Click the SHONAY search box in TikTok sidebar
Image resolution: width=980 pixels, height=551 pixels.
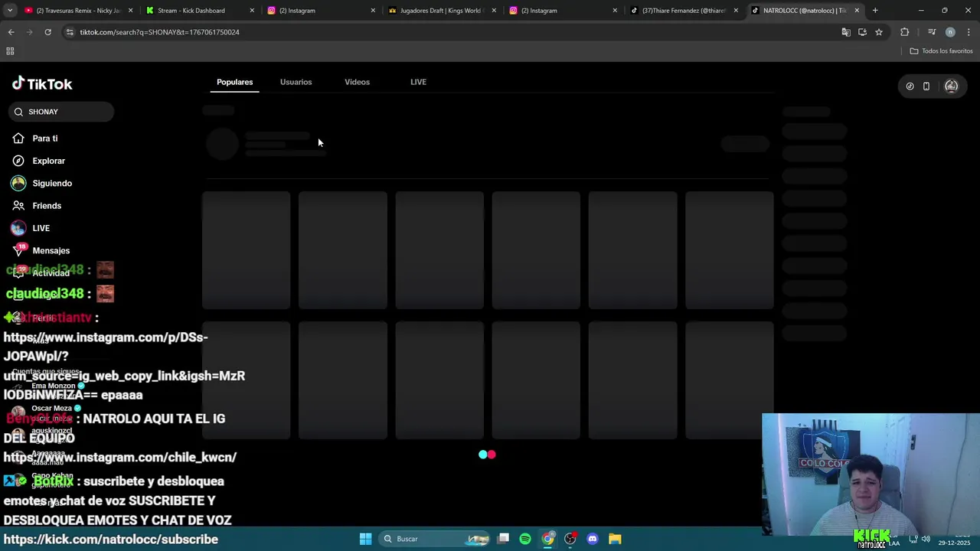pyautogui.click(x=61, y=112)
